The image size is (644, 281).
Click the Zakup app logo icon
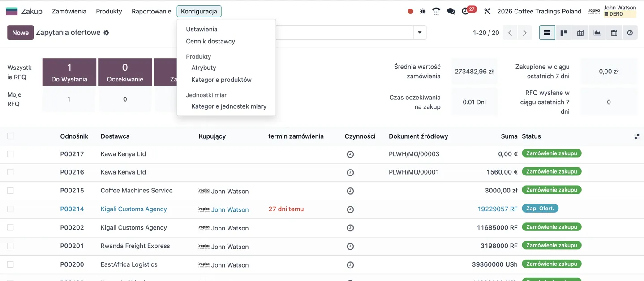click(12, 11)
